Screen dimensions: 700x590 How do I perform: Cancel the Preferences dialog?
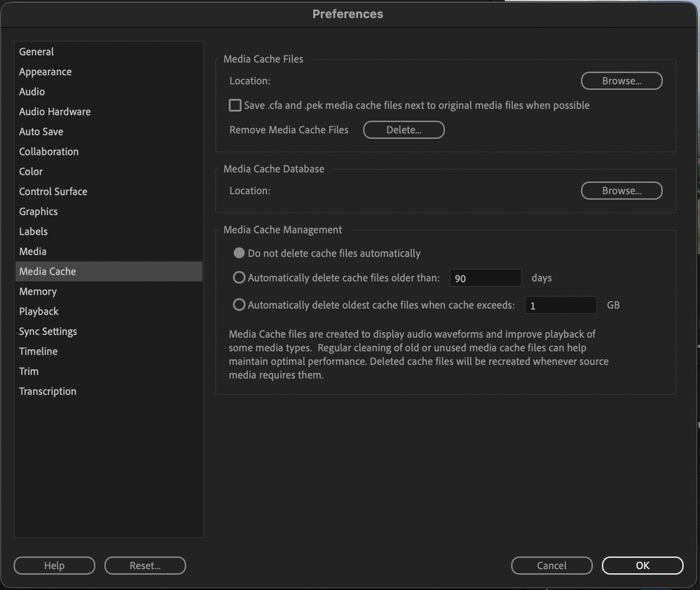click(x=551, y=565)
